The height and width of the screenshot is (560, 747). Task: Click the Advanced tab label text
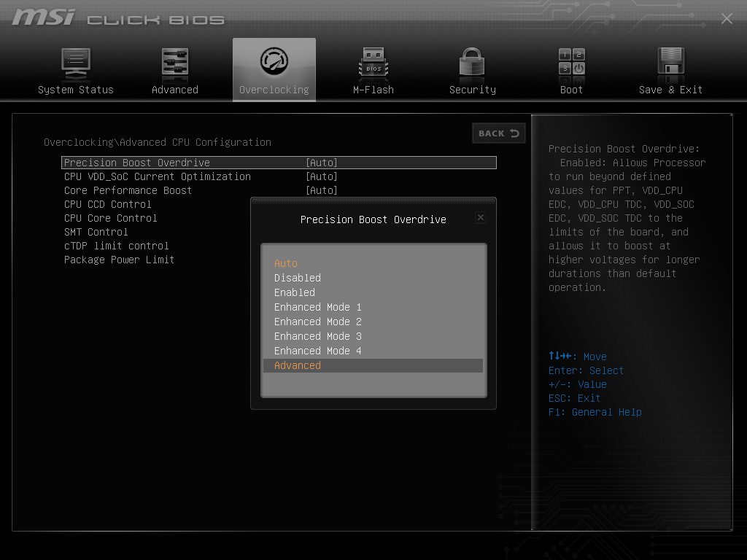click(175, 90)
